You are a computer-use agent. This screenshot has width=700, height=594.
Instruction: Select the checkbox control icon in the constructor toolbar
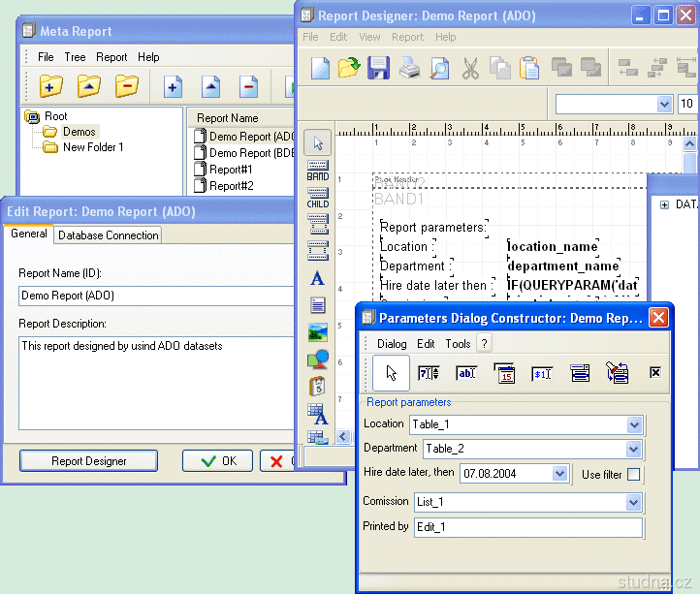(x=654, y=372)
